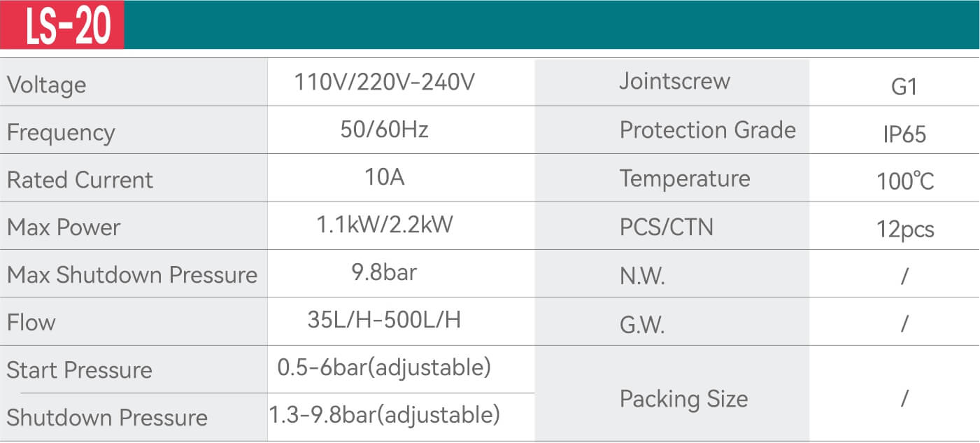
Task: Select the 110V/220V-240V voltage value
Action: [x=385, y=83]
